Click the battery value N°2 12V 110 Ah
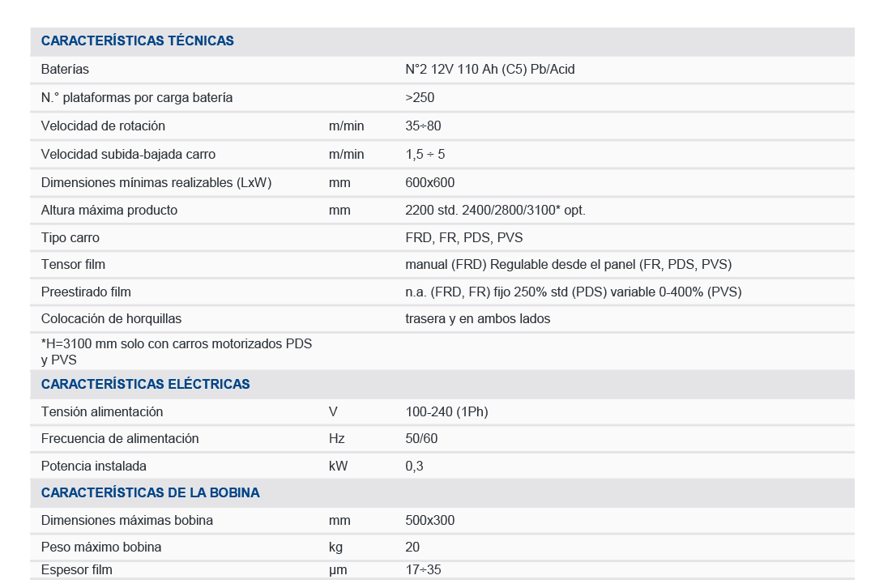The image size is (875, 588). [x=489, y=70]
